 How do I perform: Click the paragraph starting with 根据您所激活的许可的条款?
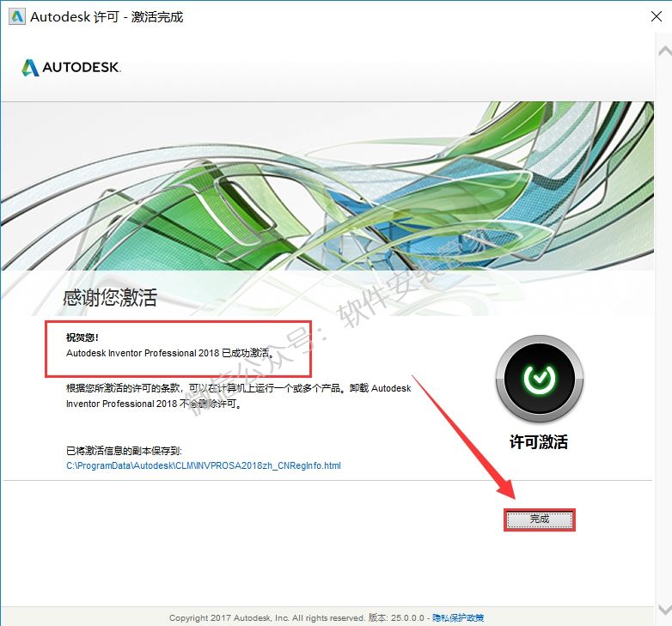pyautogui.click(x=238, y=396)
